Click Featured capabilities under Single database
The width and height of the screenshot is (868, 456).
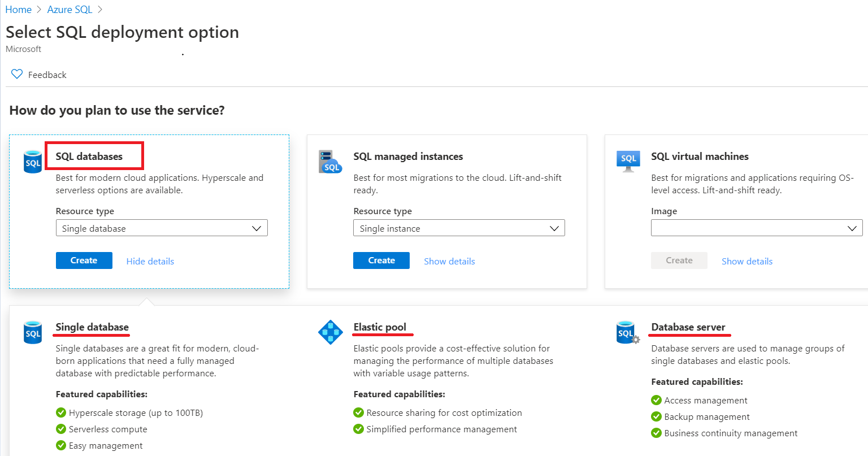point(102,394)
